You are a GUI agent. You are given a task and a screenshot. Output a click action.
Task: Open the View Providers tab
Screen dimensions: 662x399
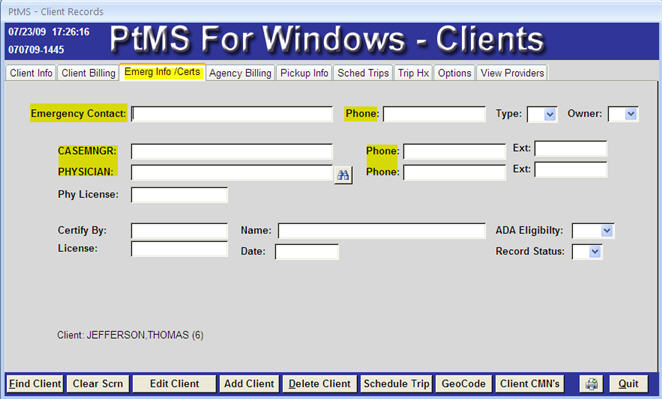(512, 73)
